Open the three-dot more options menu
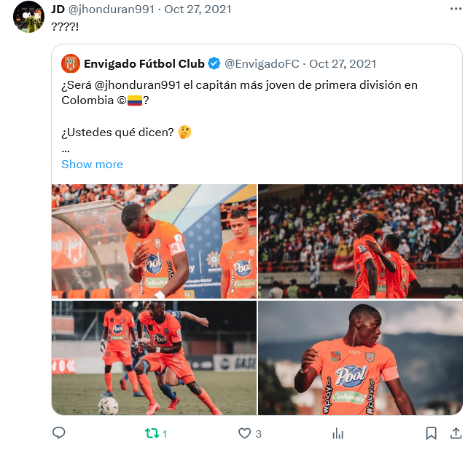Image resolution: width=476 pixels, height=450 pixels. point(456,9)
